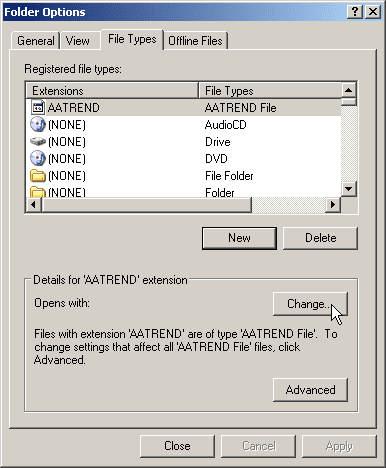386x468 pixels.
Task: Click the Drive icon in list
Action: 38,142
